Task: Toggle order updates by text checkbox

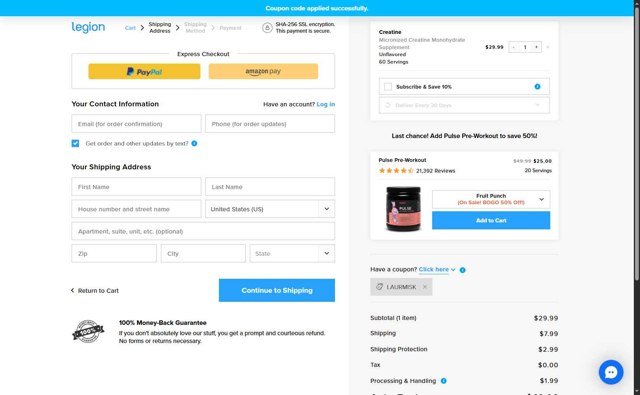Action: coord(75,143)
